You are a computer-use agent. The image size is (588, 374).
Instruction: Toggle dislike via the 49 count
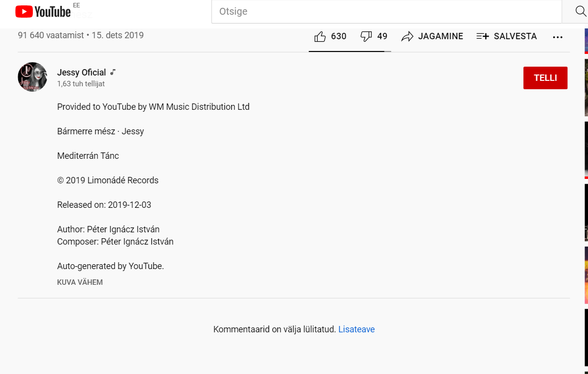[x=382, y=36]
